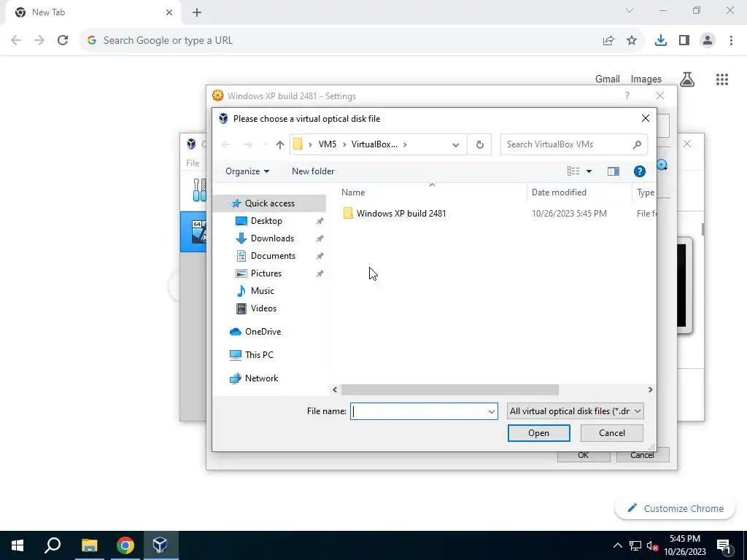Open Search Labs flask icon
Image resolution: width=747 pixels, height=560 pixels.
pos(687,79)
